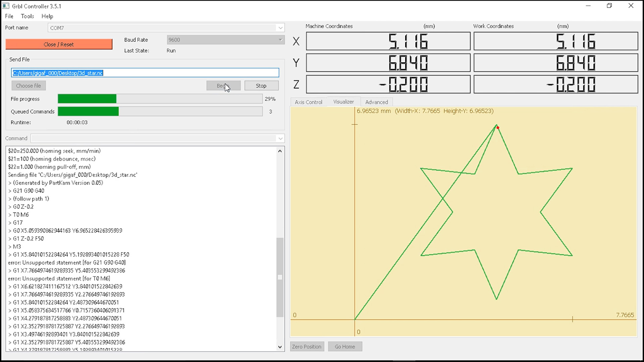Switch to the Axis Control tab
The width and height of the screenshot is (644, 362).
pos(308,102)
